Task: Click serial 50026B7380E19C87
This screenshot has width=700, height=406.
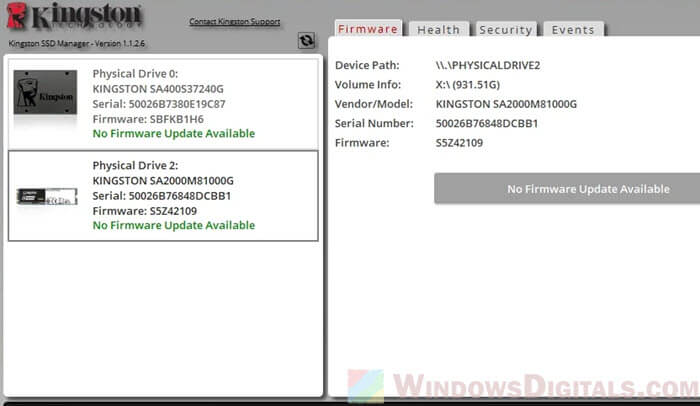Action: tap(159, 104)
